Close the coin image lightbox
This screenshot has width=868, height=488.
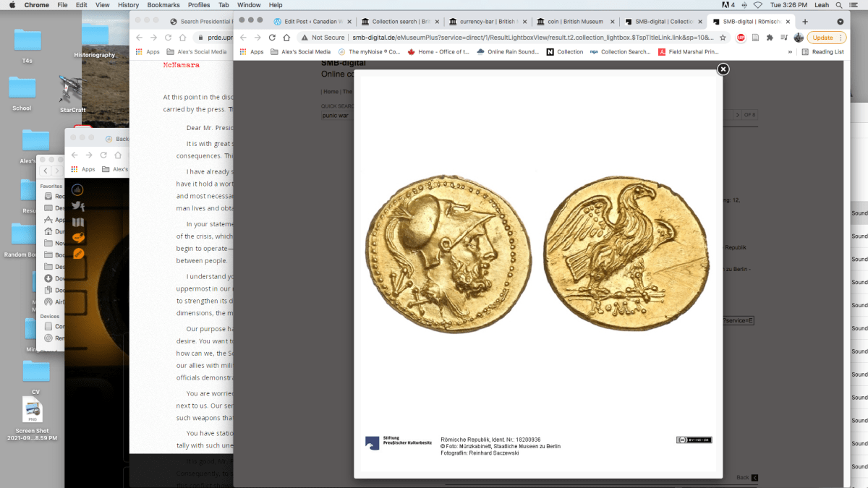tap(723, 69)
